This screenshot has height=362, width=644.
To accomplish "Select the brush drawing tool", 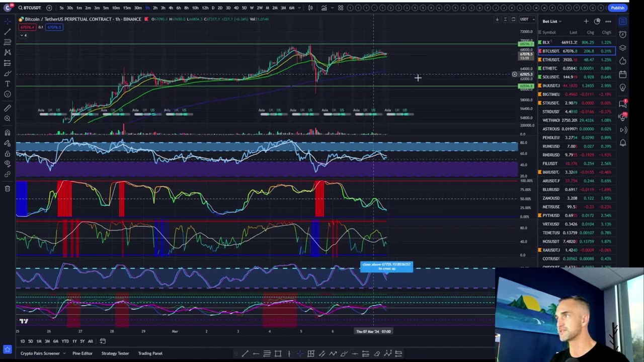I will click(x=8, y=73).
